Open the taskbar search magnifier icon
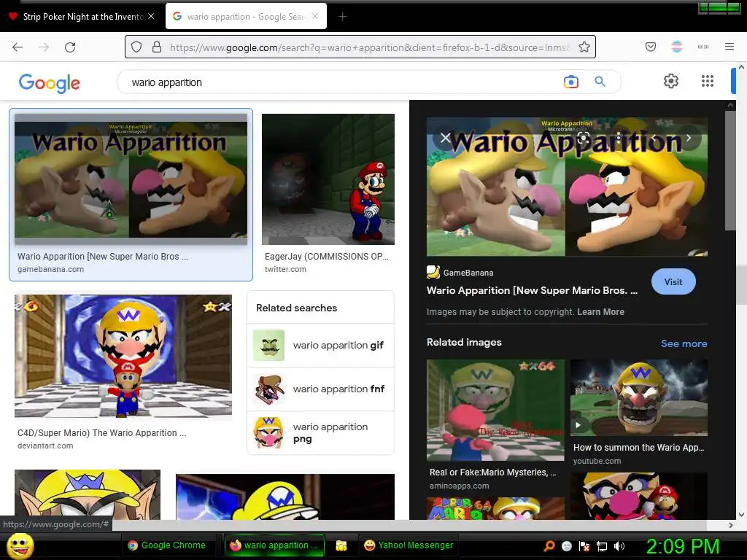Viewport: 747px width, 560px height. pos(549,545)
